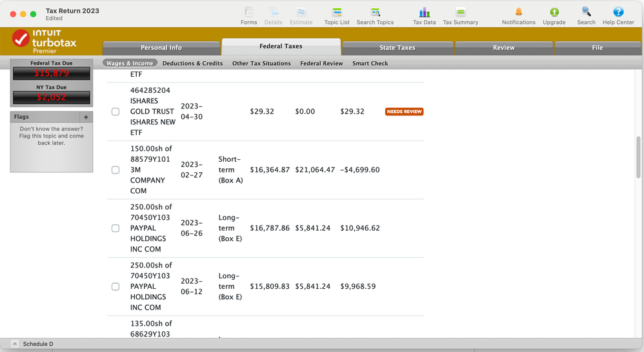The image size is (644, 352).
Task: Click the green macOS zoom window button
Action: 34,14
